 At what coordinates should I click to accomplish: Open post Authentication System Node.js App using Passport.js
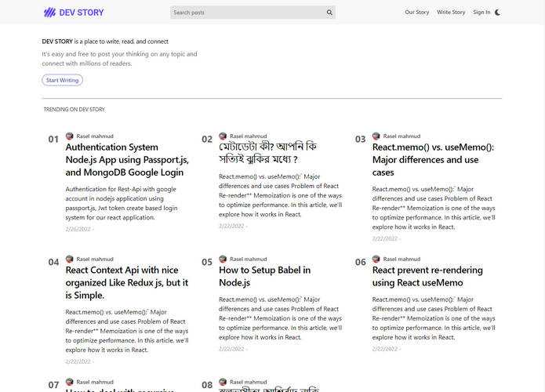tap(127, 160)
